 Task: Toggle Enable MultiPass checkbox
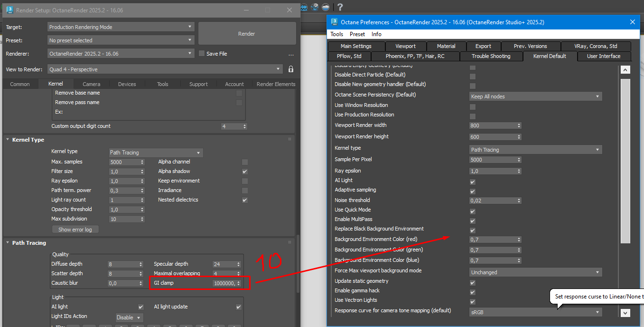(473, 221)
